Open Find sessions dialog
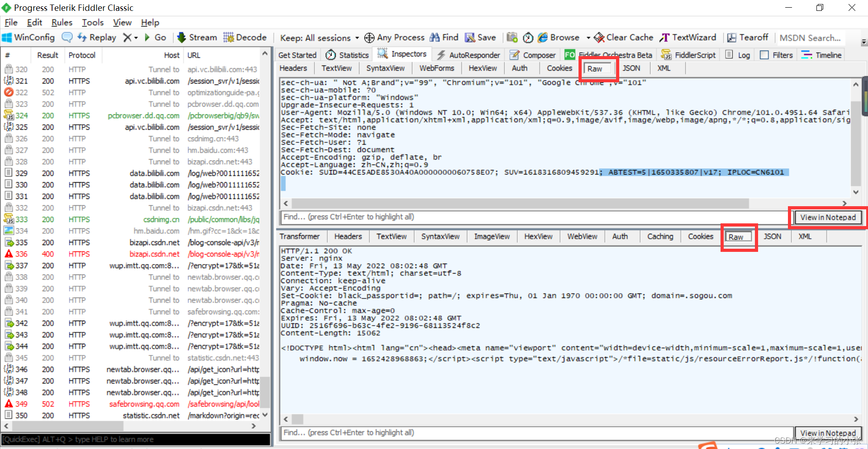This screenshot has height=449, width=868. point(444,38)
